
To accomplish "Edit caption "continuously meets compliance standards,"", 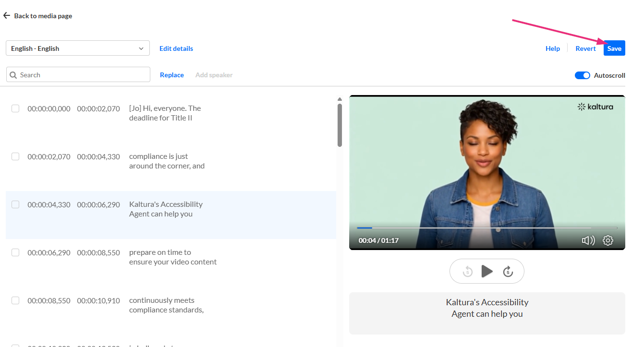I will [x=166, y=305].
